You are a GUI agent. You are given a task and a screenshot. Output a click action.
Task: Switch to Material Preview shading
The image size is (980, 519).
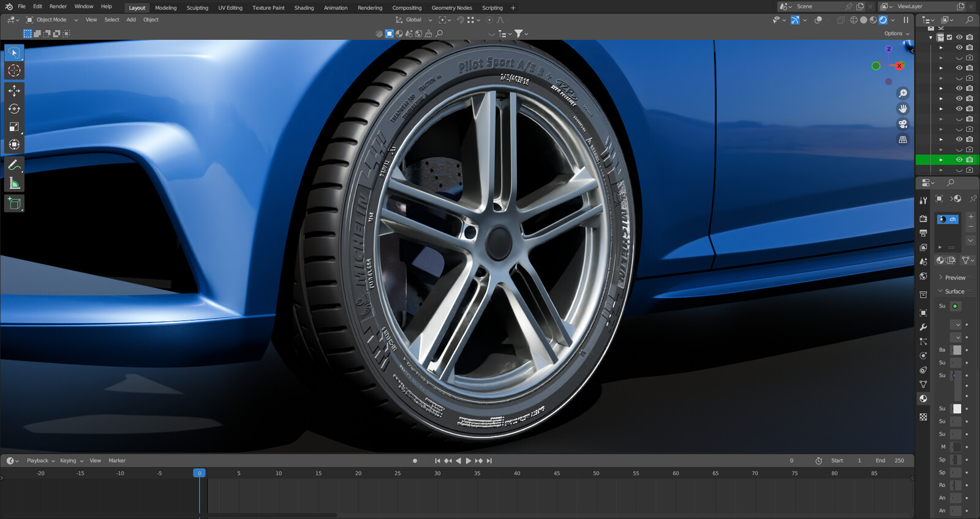[x=873, y=20]
